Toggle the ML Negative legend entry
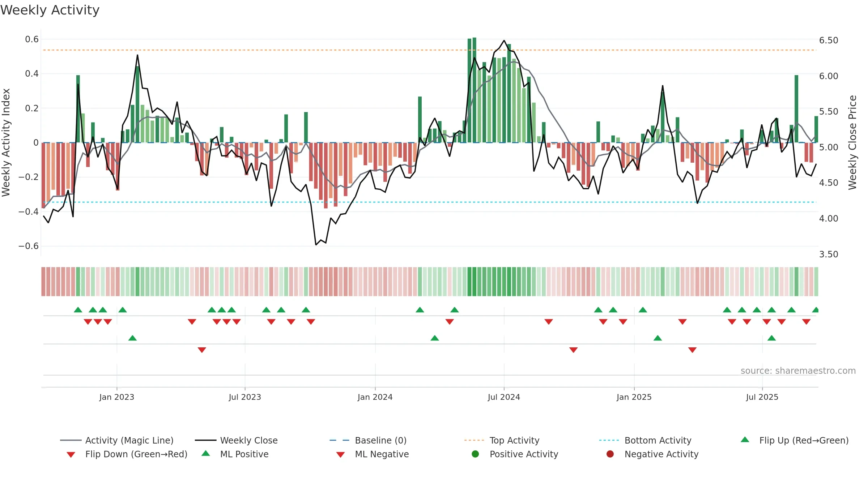The width and height of the screenshot is (868, 488). pyautogui.click(x=373, y=454)
